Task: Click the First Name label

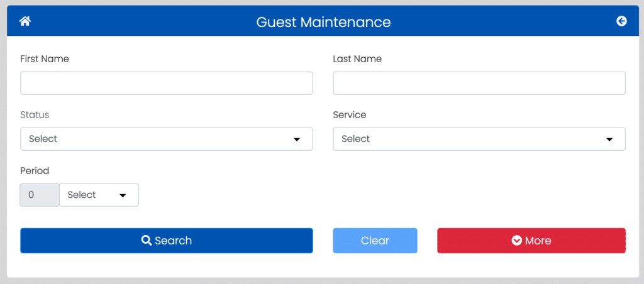Action: tap(45, 59)
